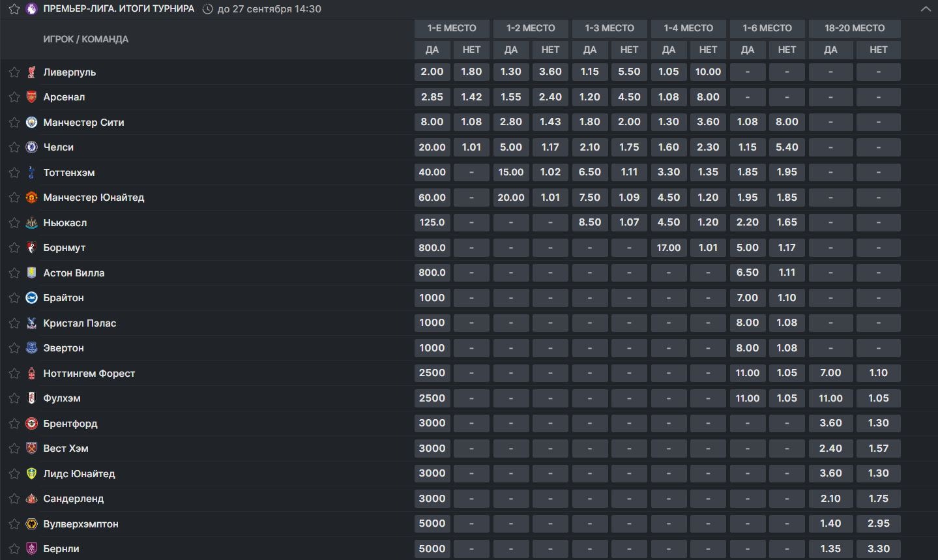Click the Manchester United crest icon
938x560 pixels.
31,198
